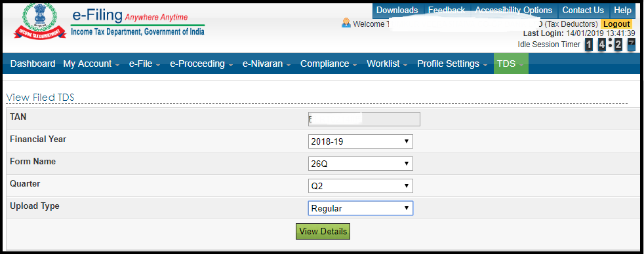Open the Help link
Image resolution: width=644 pixels, height=254 pixels.
point(622,10)
